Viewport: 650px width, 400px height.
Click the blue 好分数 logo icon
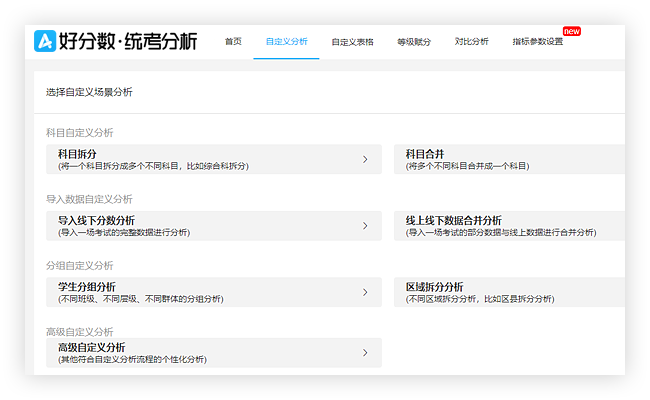click(44, 41)
